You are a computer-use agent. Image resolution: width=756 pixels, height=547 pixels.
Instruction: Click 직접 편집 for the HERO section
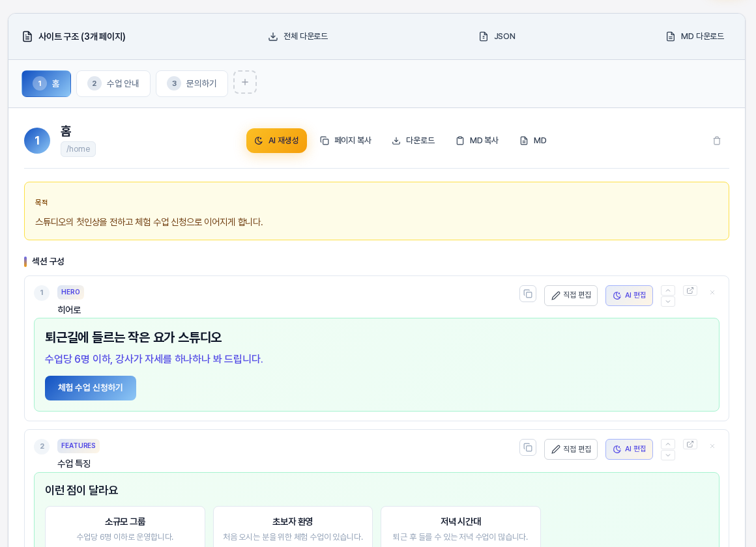[571, 296]
